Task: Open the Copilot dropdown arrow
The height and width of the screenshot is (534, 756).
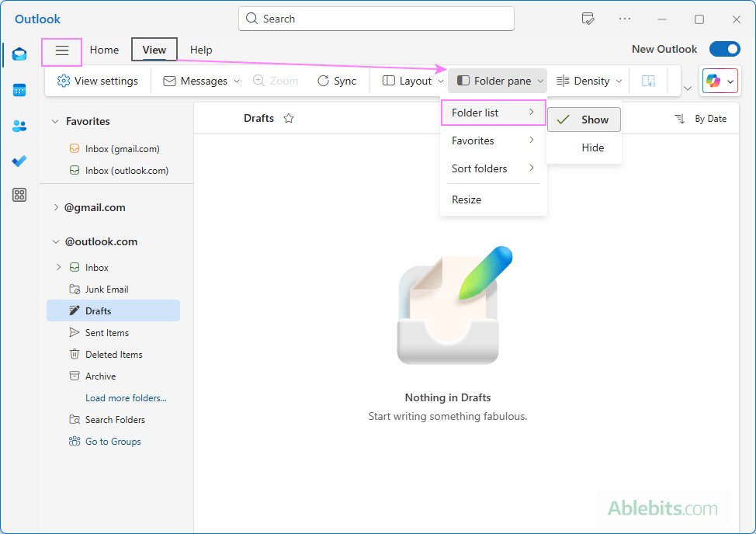Action: pos(730,81)
